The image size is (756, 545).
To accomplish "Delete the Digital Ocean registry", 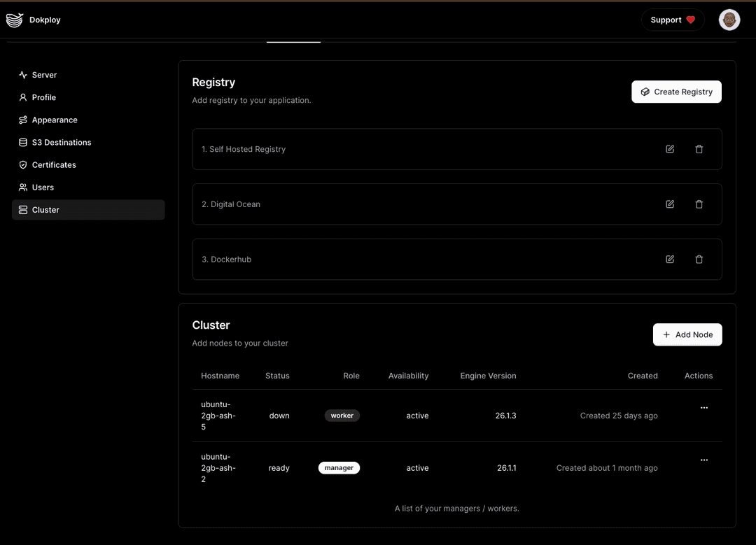I will click(699, 204).
